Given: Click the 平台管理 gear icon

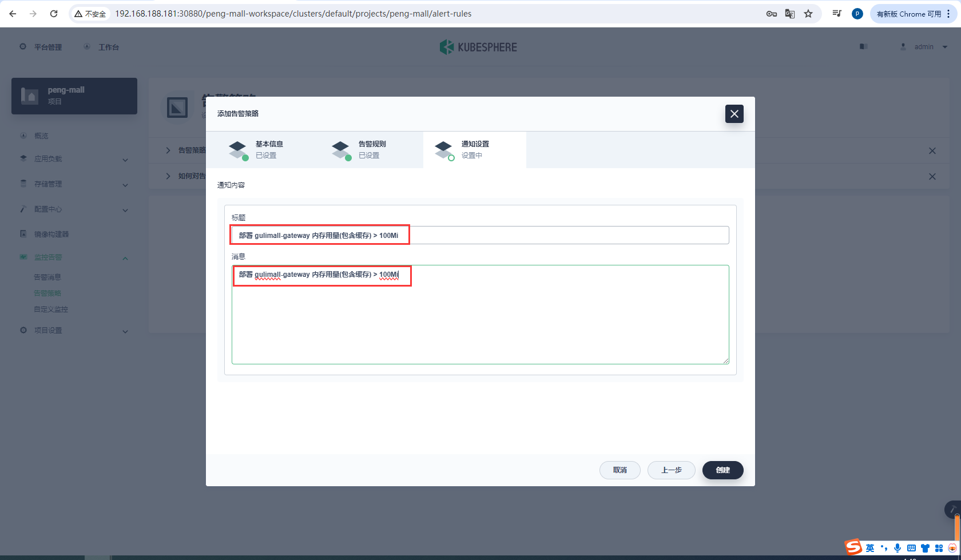Looking at the screenshot, I should [x=23, y=46].
